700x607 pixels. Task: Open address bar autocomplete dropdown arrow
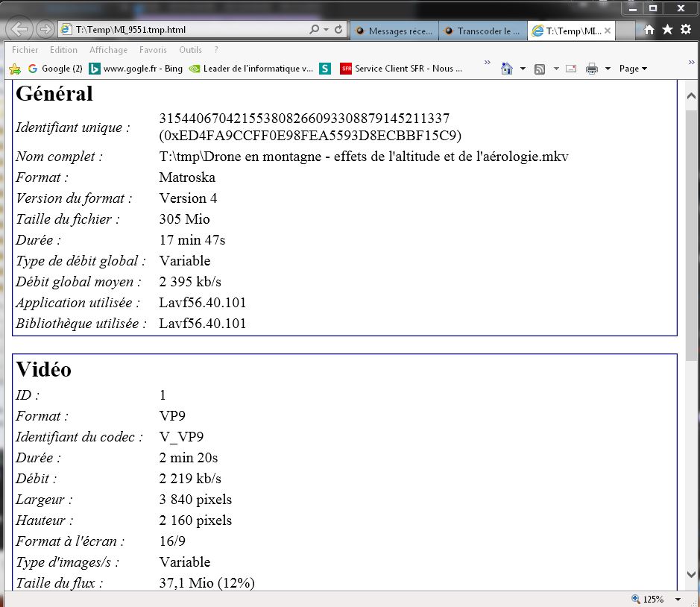327,30
